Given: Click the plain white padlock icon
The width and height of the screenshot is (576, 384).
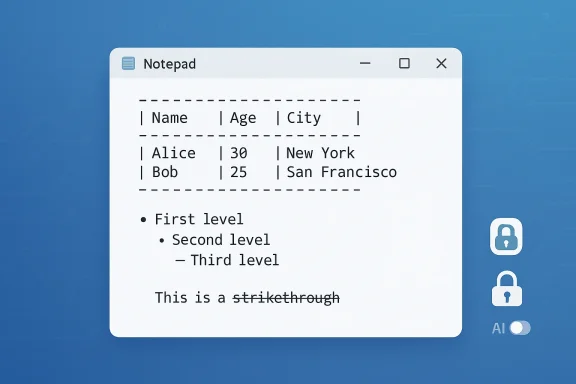Looking at the screenshot, I should pyautogui.click(x=507, y=289).
